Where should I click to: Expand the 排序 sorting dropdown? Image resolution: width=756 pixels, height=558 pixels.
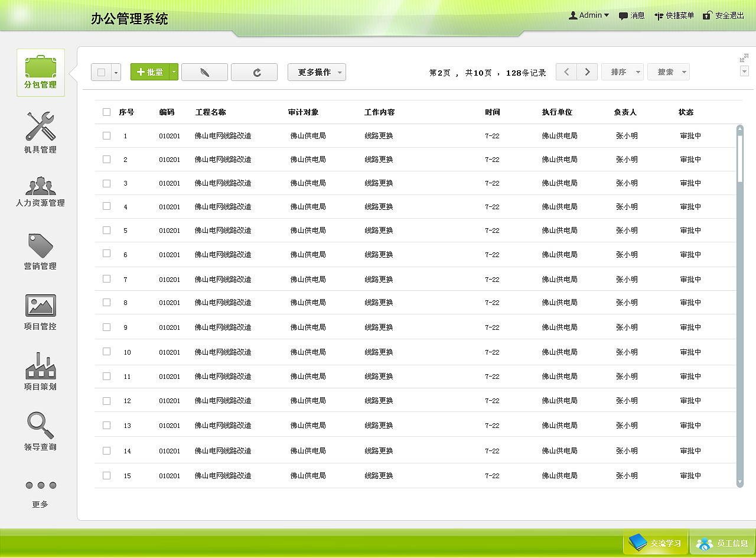click(x=623, y=72)
